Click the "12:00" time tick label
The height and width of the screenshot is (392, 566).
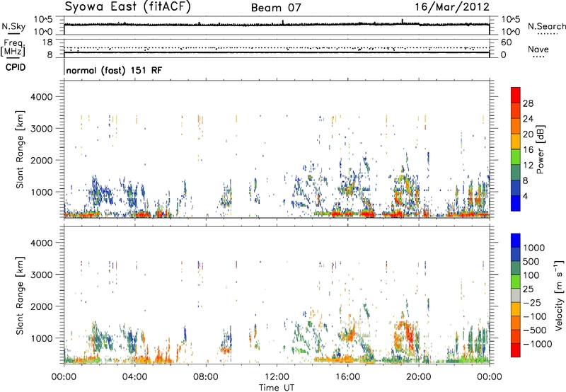point(277,377)
